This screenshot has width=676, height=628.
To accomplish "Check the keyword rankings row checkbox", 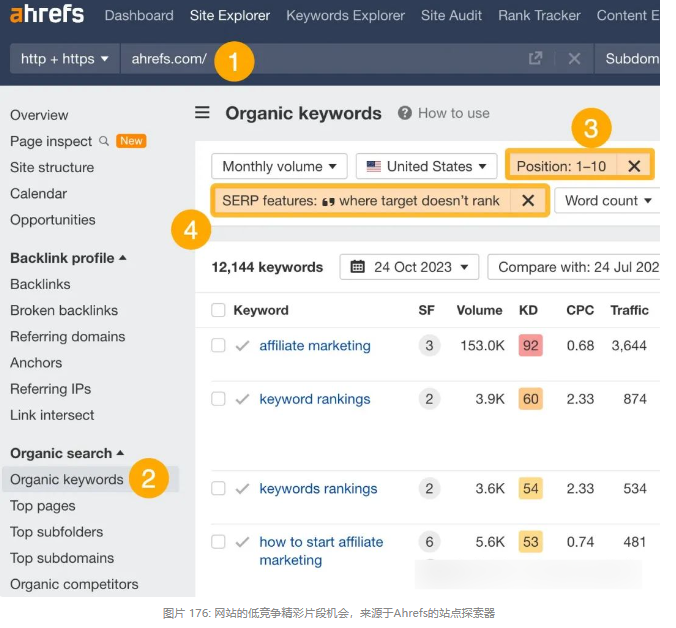I will pyautogui.click(x=218, y=399).
